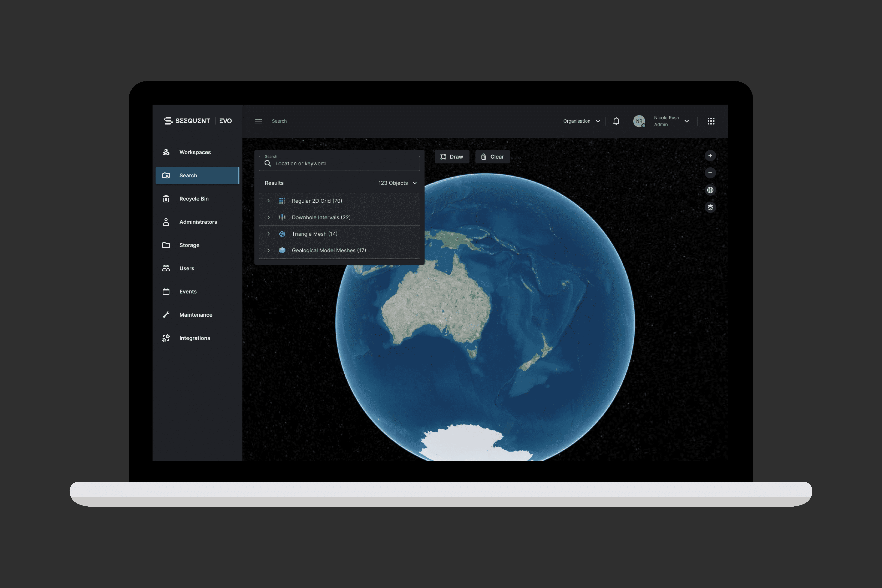882x588 pixels.
Task: Click the magnifier icon in search box
Action: [268, 163]
